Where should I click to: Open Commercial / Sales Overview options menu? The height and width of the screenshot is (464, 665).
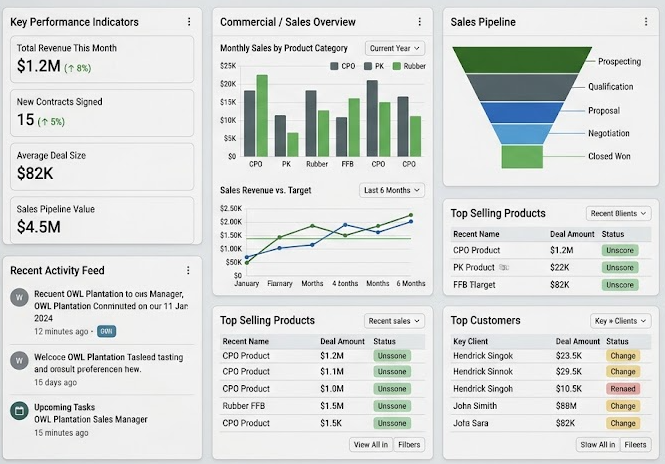419,22
